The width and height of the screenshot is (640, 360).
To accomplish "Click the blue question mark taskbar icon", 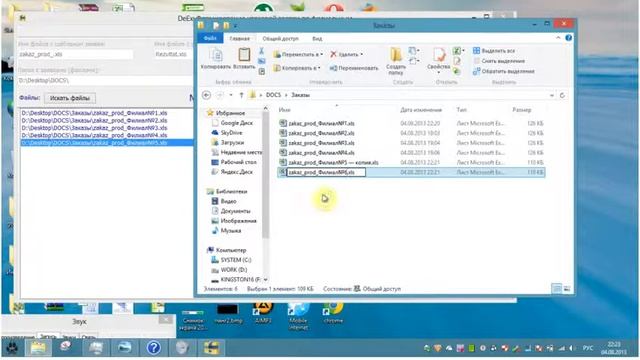I will click(x=154, y=348).
